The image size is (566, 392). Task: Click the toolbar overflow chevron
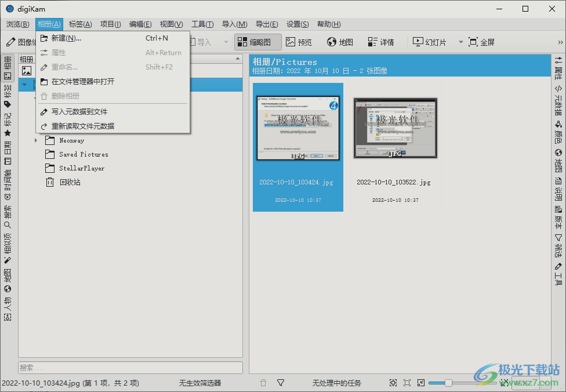coord(560,42)
